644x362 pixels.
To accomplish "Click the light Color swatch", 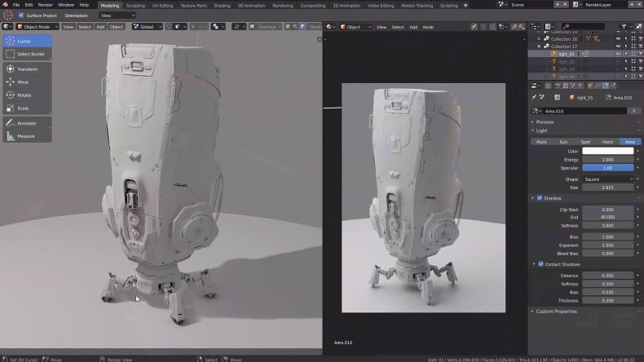I will coord(608,151).
